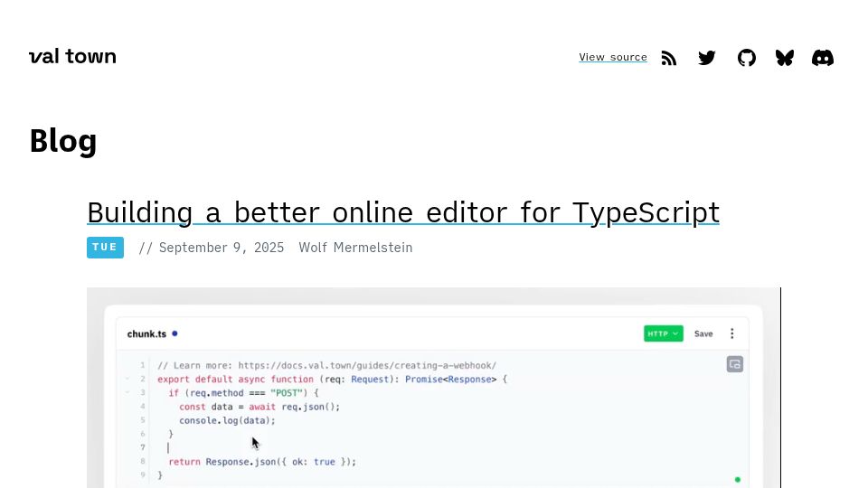Click the green status dot in editor
The width and height of the screenshot is (868, 488).
pyautogui.click(x=738, y=480)
